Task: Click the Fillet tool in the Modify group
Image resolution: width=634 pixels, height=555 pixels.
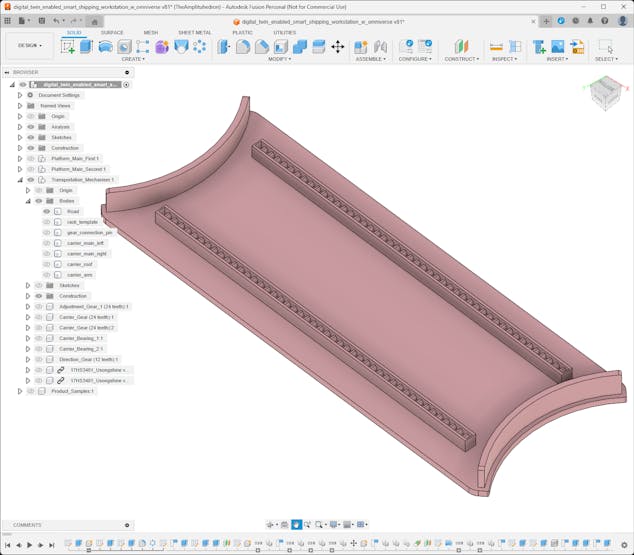Action: (x=243, y=46)
